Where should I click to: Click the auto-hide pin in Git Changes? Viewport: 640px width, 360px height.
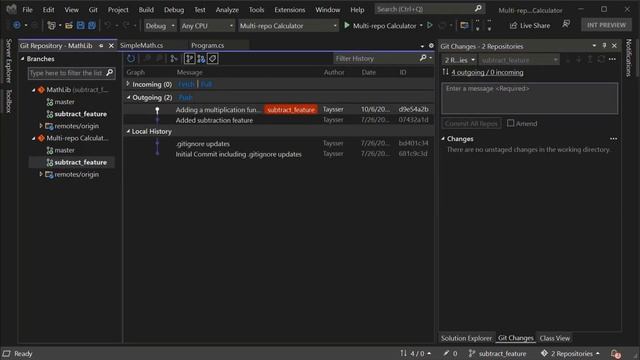[604, 46]
